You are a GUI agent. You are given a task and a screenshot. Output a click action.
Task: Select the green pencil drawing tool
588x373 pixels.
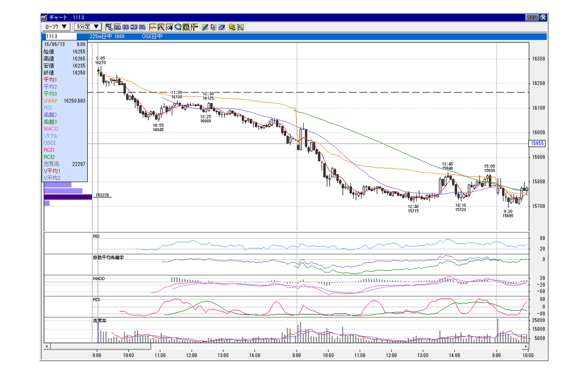click(x=205, y=27)
